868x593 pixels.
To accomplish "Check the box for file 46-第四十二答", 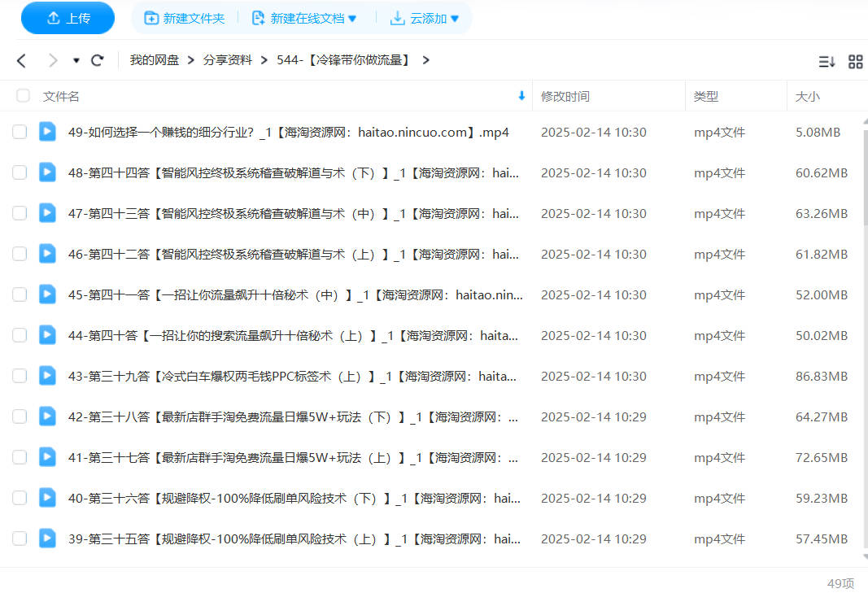I will [x=20, y=254].
